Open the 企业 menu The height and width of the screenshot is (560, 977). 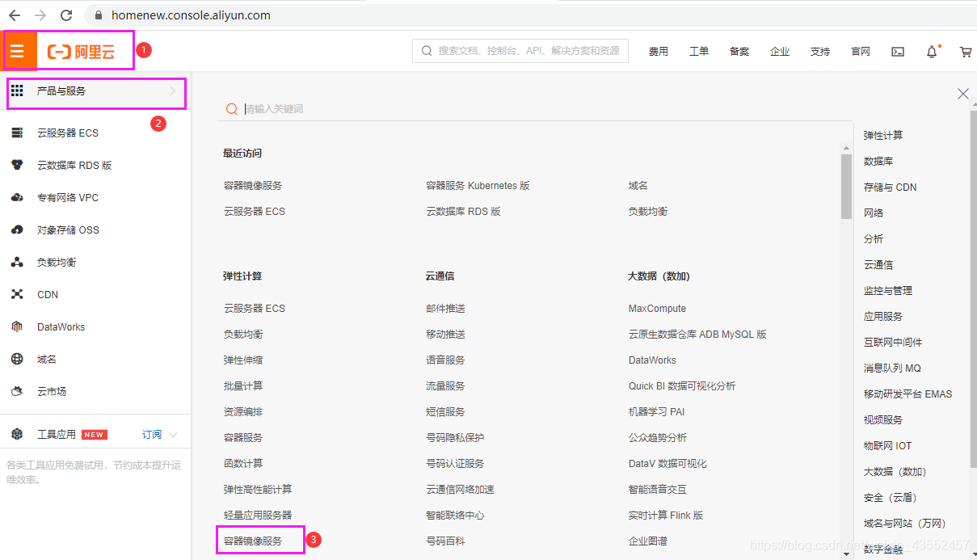pyautogui.click(x=780, y=52)
